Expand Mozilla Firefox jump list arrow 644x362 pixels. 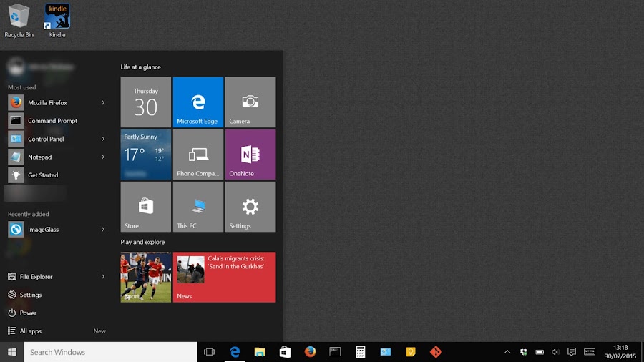pos(103,102)
